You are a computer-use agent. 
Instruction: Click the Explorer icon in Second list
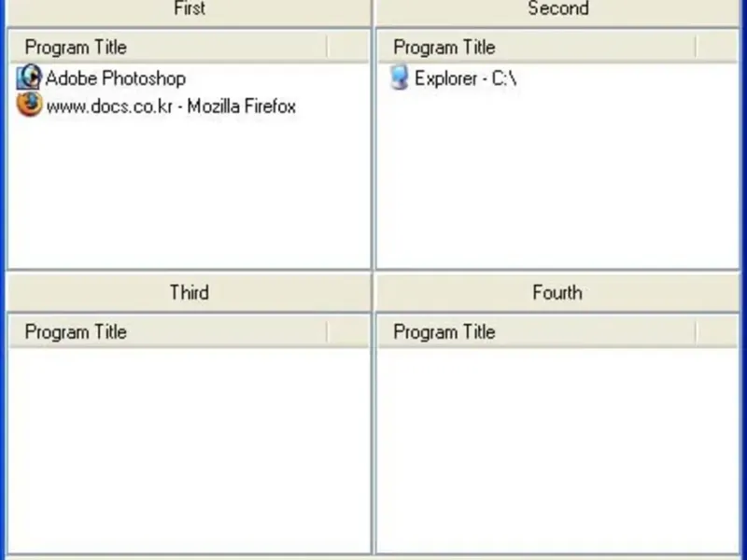coord(400,77)
